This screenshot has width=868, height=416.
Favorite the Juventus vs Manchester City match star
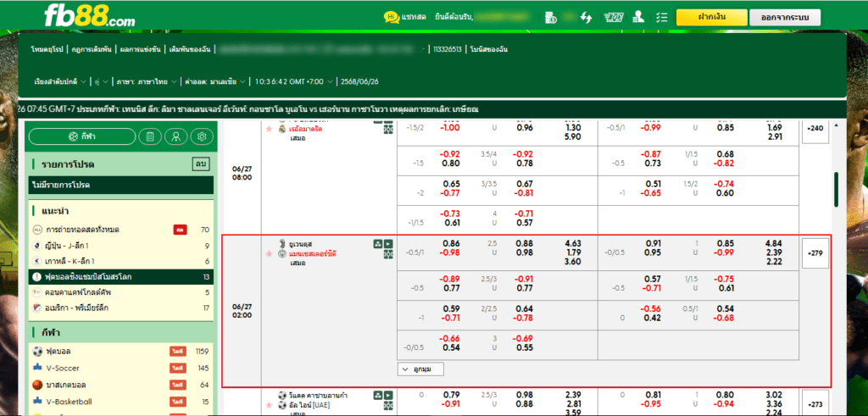(270, 254)
